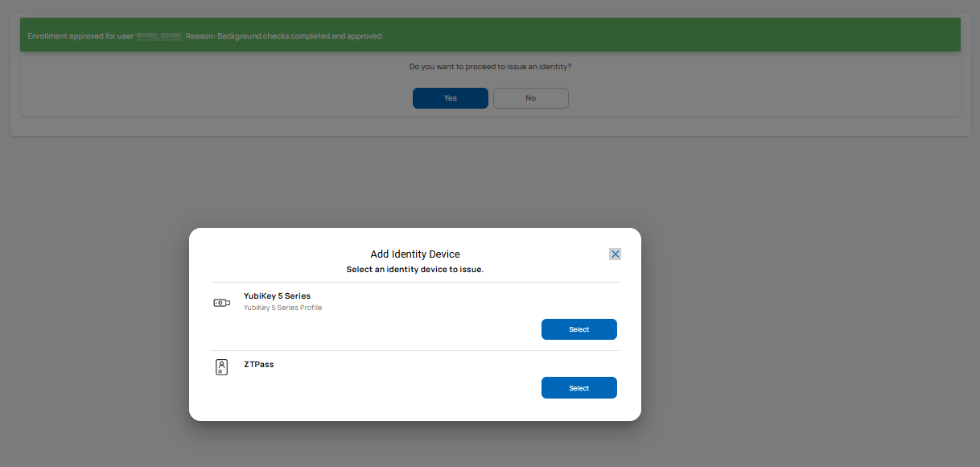Click the ZTPass device name label
980x467 pixels.
[259, 364]
